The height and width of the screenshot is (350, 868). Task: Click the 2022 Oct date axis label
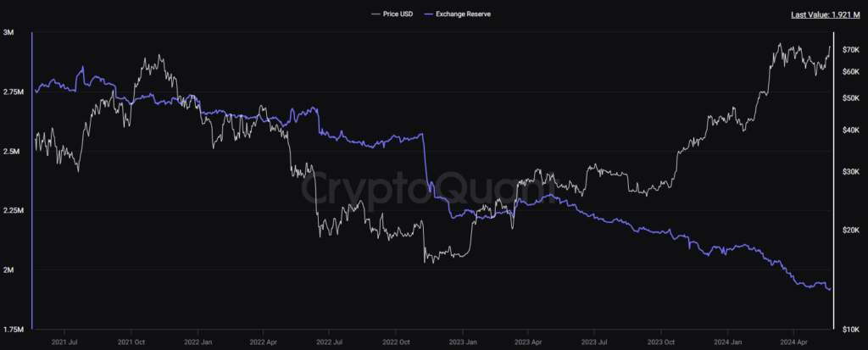(x=396, y=343)
